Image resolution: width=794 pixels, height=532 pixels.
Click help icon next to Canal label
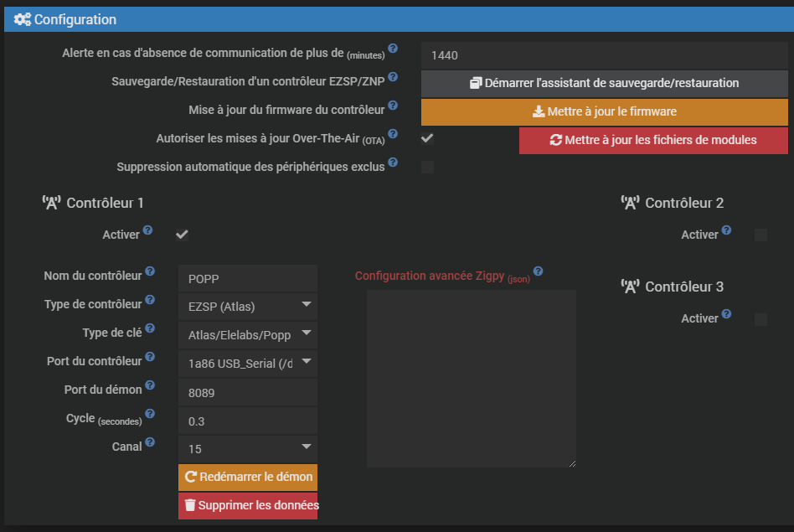point(150,442)
